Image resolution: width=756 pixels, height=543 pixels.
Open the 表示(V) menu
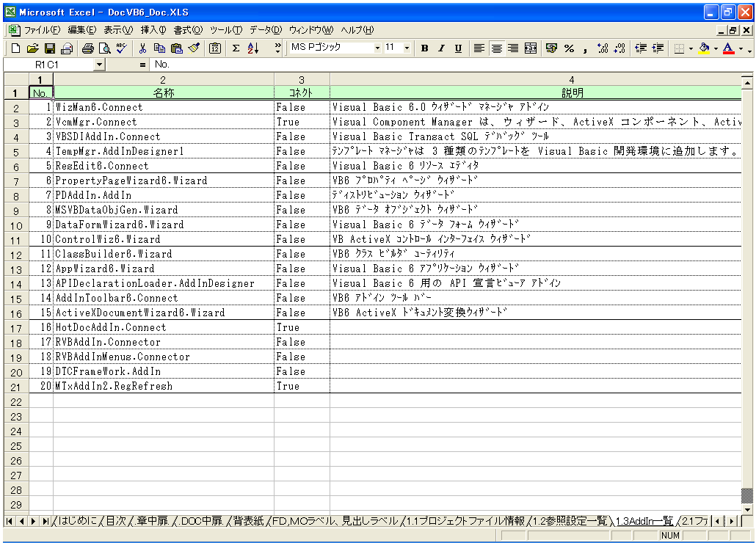pyautogui.click(x=118, y=30)
